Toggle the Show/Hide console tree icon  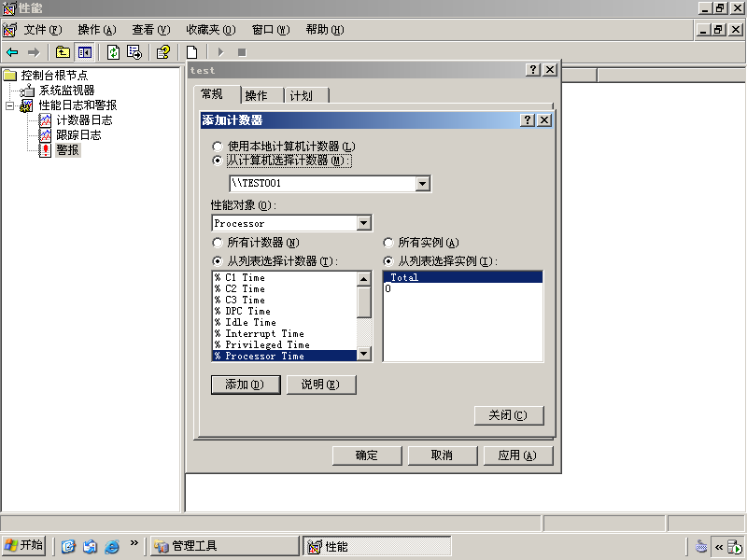[85, 52]
